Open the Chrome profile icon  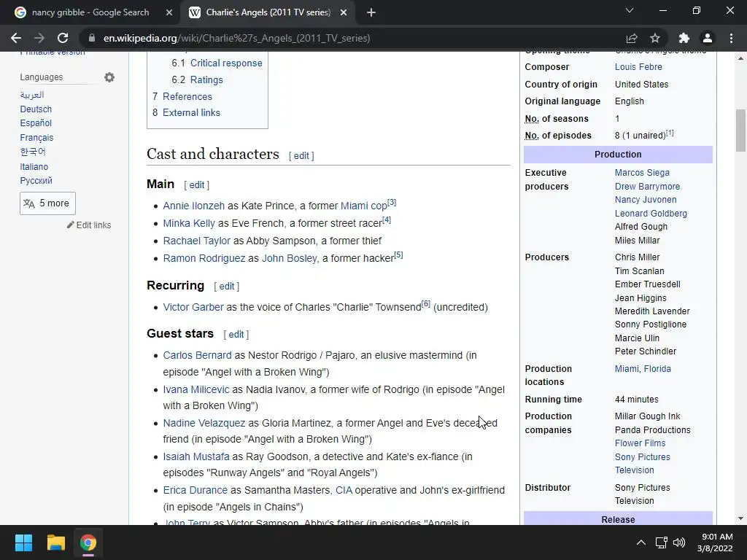click(708, 38)
